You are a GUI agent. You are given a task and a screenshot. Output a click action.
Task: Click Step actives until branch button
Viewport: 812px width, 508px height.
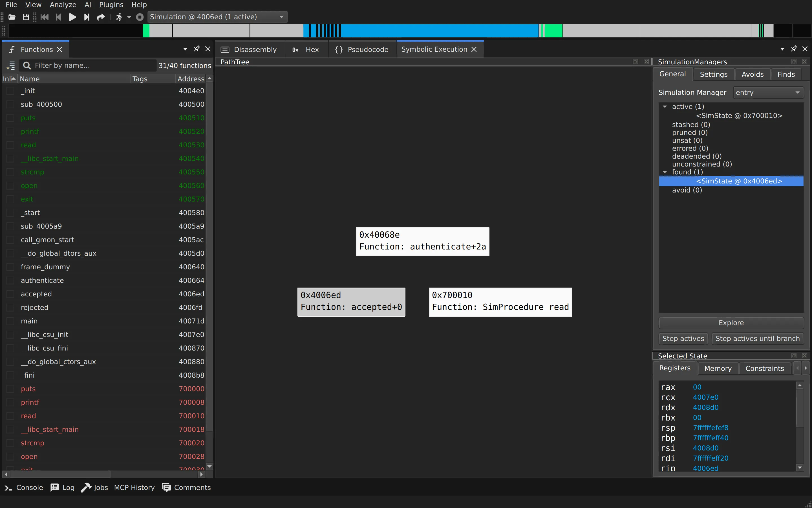(x=758, y=339)
